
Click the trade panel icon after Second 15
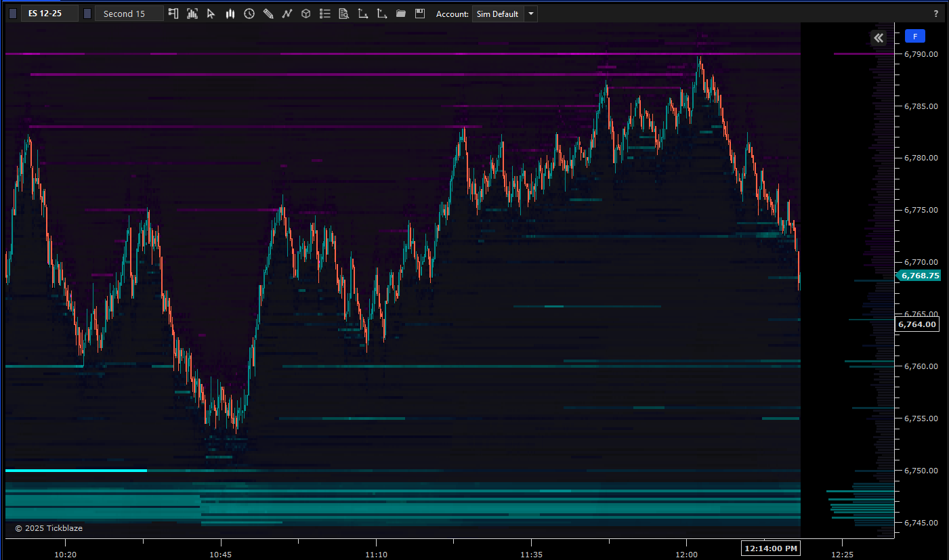tap(173, 14)
